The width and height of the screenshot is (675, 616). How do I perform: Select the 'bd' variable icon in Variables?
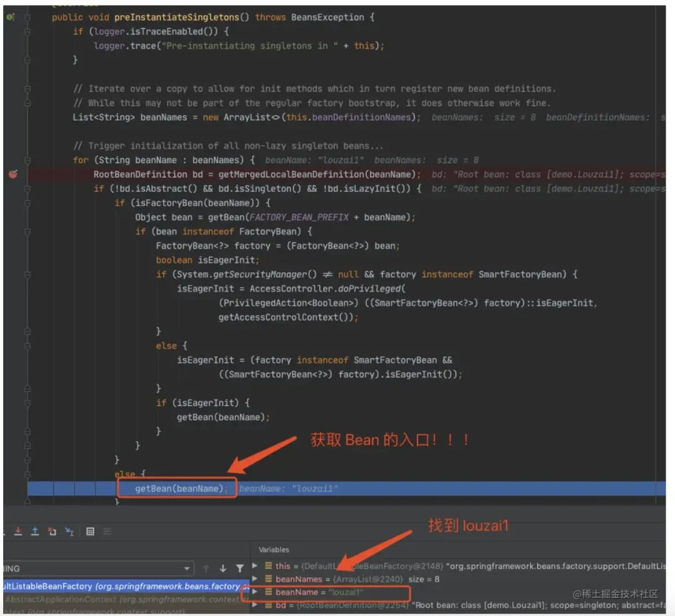(x=268, y=605)
